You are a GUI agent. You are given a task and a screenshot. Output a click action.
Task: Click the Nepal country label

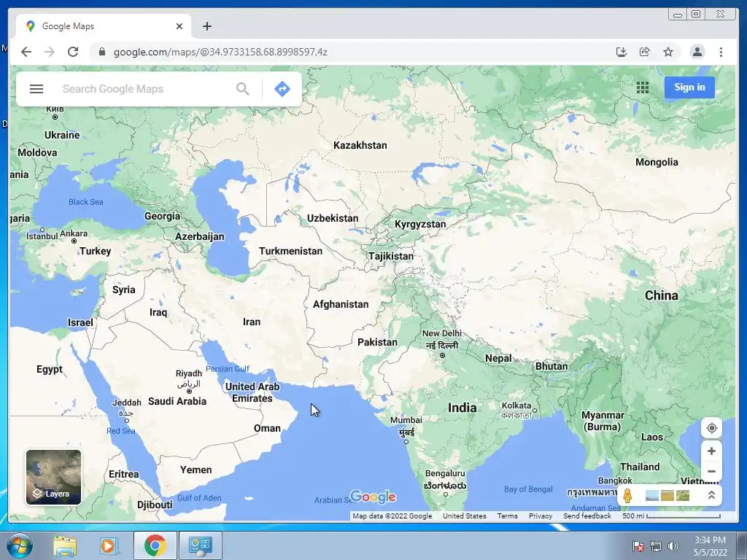[498, 358]
